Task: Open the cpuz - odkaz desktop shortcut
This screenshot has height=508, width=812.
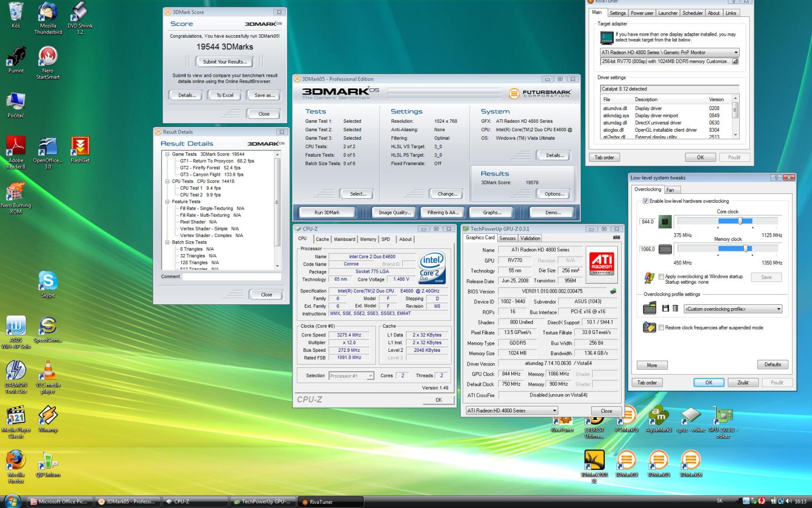Action: point(691,419)
